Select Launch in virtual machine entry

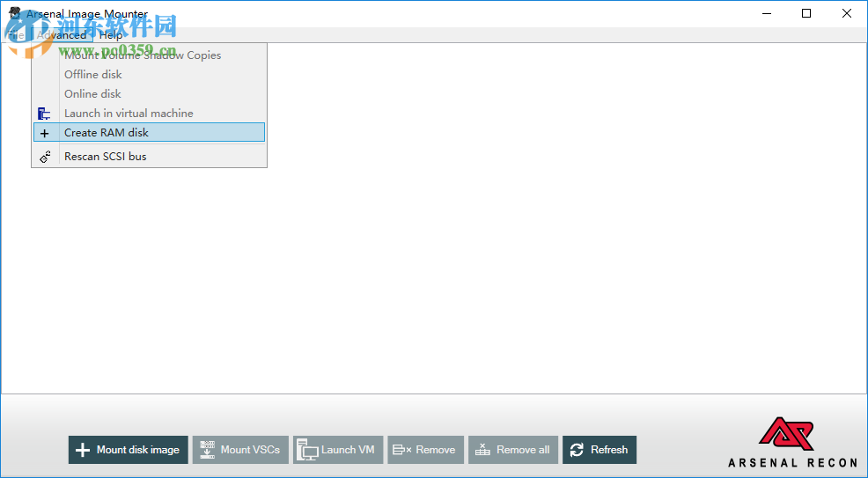click(149, 114)
